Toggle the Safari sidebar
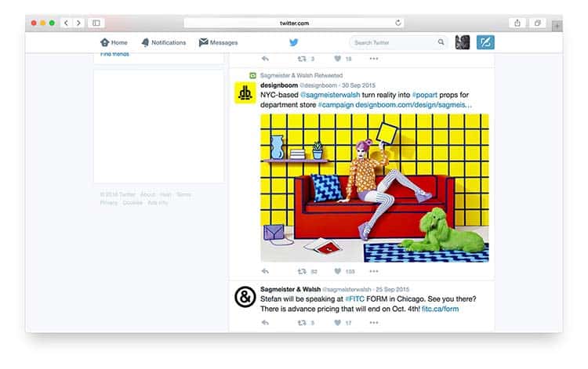This screenshot has width=588, height=369. (x=96, y=23)
